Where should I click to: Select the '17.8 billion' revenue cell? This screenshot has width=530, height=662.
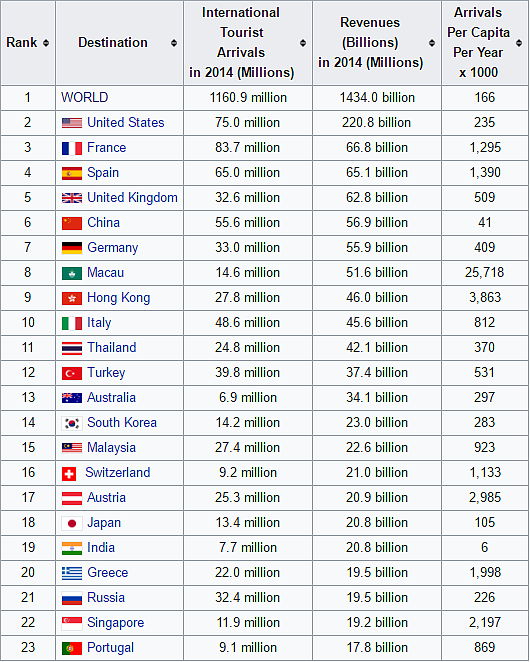pyautogui.click(x=377, y=648)
